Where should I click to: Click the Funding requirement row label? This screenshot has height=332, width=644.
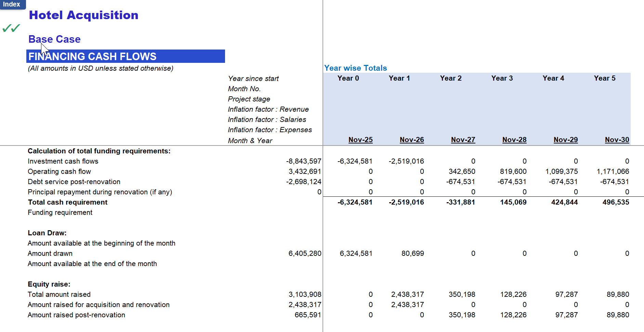coord(60,212)
